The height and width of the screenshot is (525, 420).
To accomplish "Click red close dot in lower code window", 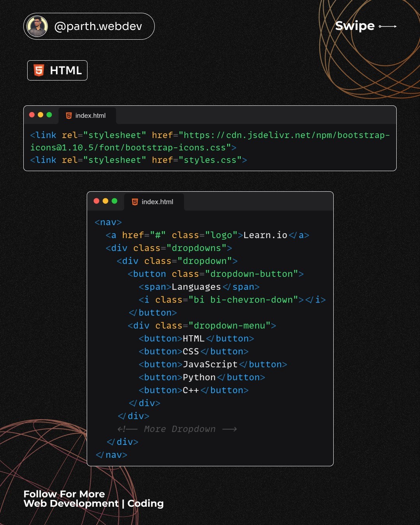I will pos(96,201).
